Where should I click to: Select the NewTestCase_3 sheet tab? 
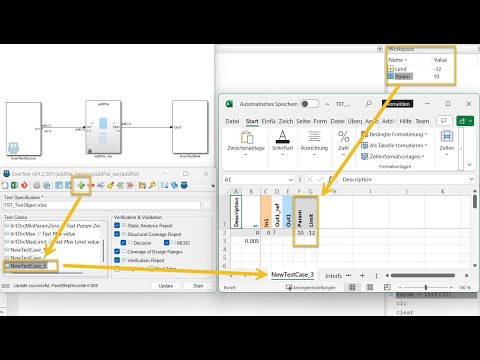coord(292,275)
